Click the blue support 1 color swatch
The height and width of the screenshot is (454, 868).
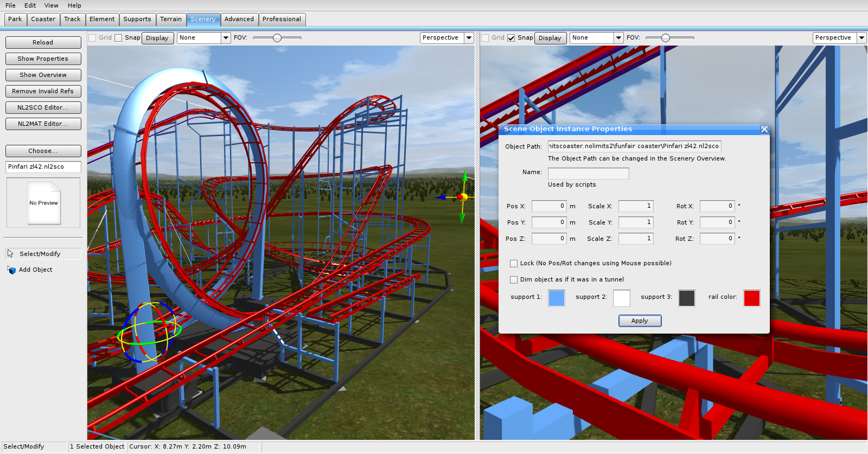[556, 298]
